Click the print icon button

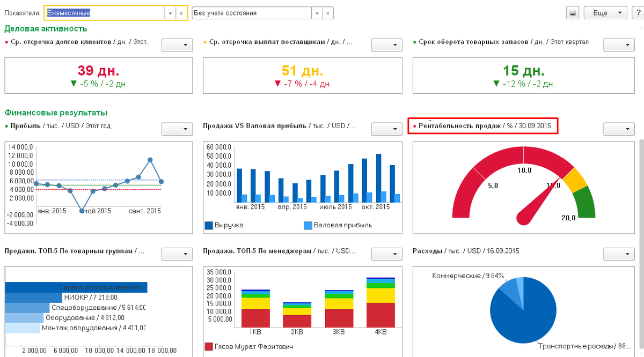tap(573, 13)
